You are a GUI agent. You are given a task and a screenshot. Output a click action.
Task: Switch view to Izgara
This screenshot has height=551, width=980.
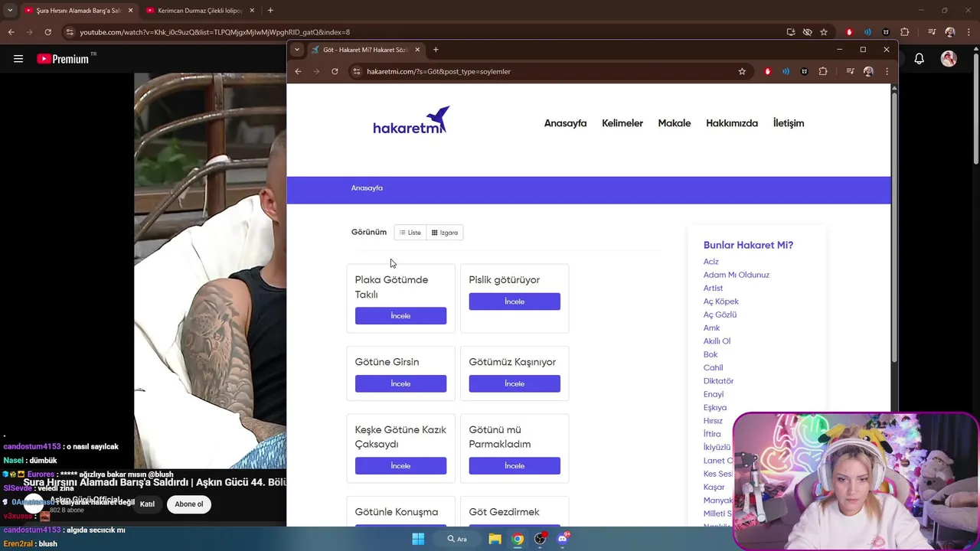point(445,233)
